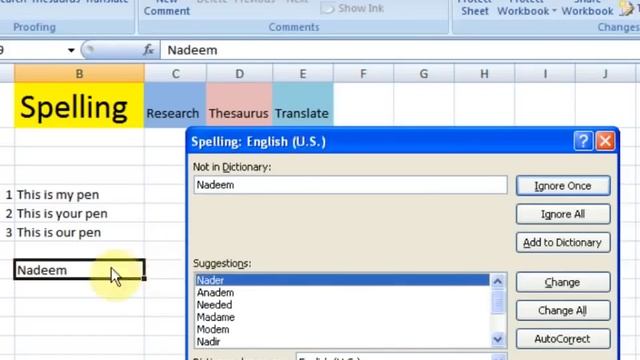Open the Spelling dialog help button

[x=583, y=141]
